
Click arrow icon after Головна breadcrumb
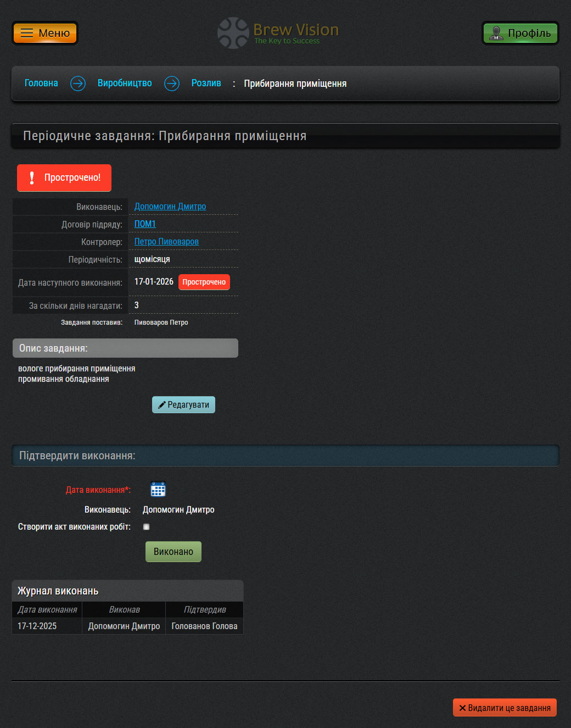tap(78, 84)
